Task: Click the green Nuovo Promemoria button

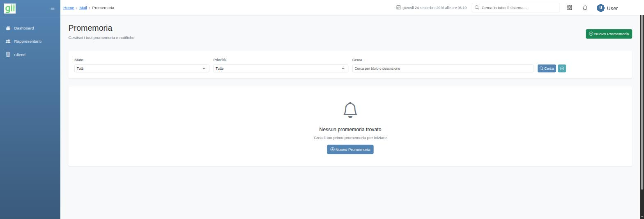Action: click(609, 34)
